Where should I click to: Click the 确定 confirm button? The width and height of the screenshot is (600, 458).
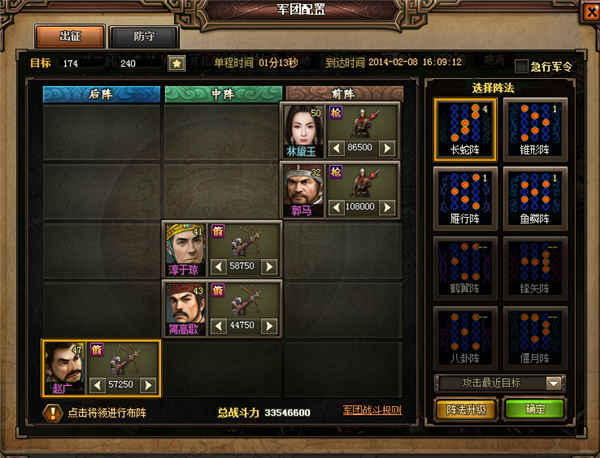pos(535,409)
